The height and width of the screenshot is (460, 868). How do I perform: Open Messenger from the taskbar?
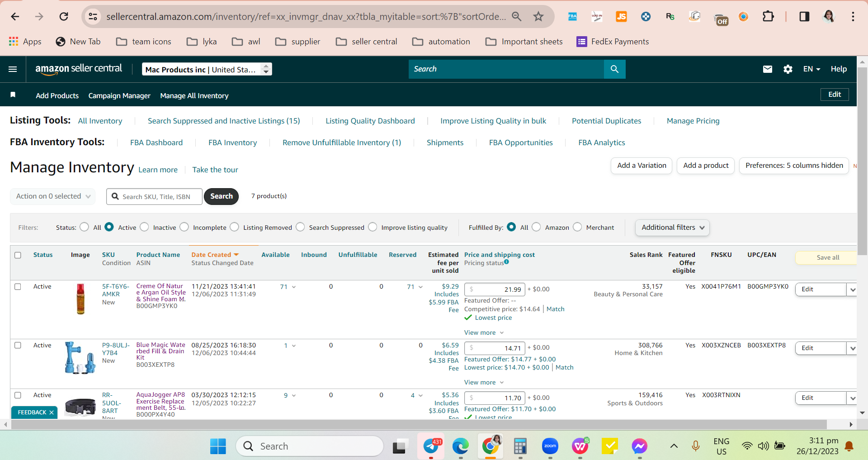pyautogui.click(x=639, y=446)
